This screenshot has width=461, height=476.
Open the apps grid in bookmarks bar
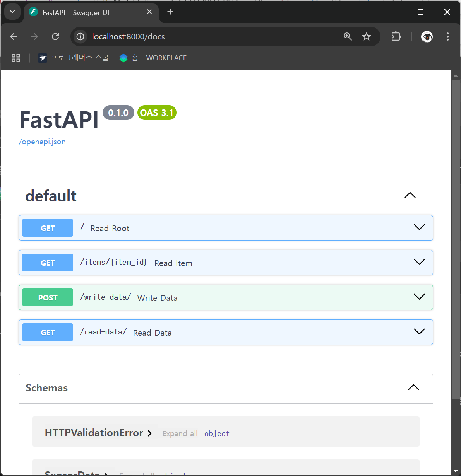pyautogui.click(x=16, y=58)
